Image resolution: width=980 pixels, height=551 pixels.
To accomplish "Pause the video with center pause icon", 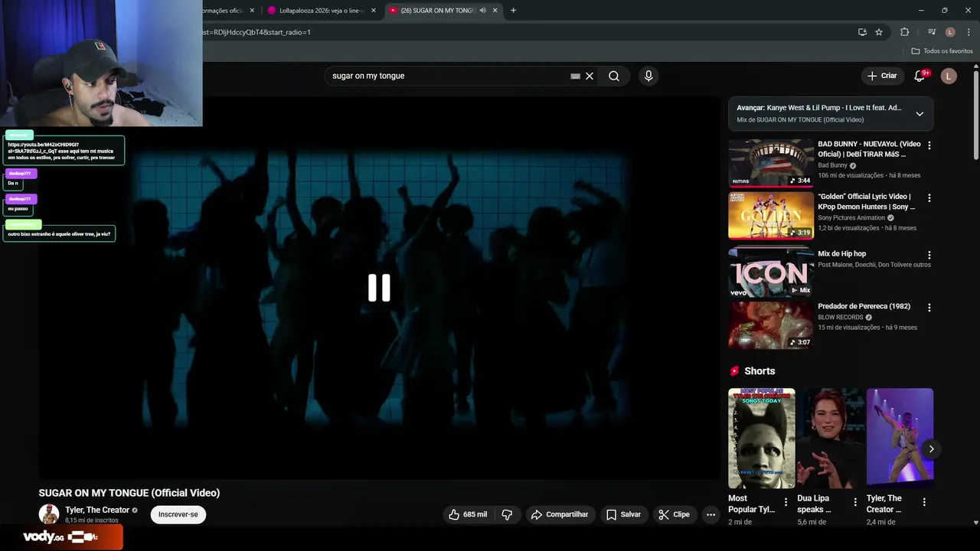I will (x=379, y=288).
